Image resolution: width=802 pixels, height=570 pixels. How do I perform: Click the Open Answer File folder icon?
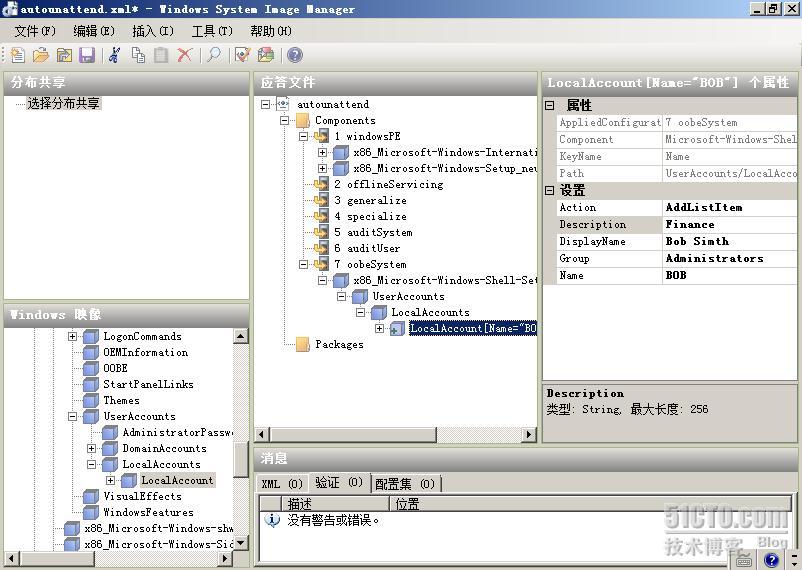coord(40,55)
